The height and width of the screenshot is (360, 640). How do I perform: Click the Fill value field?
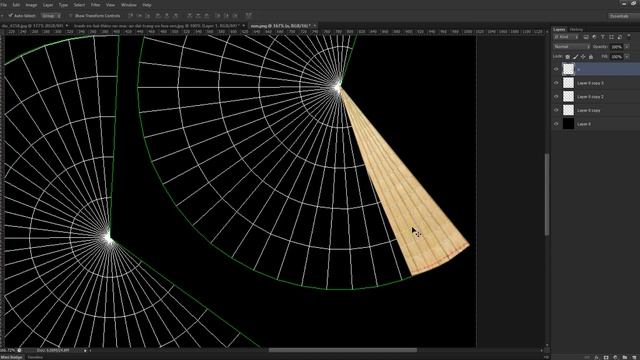pos(616,57)
